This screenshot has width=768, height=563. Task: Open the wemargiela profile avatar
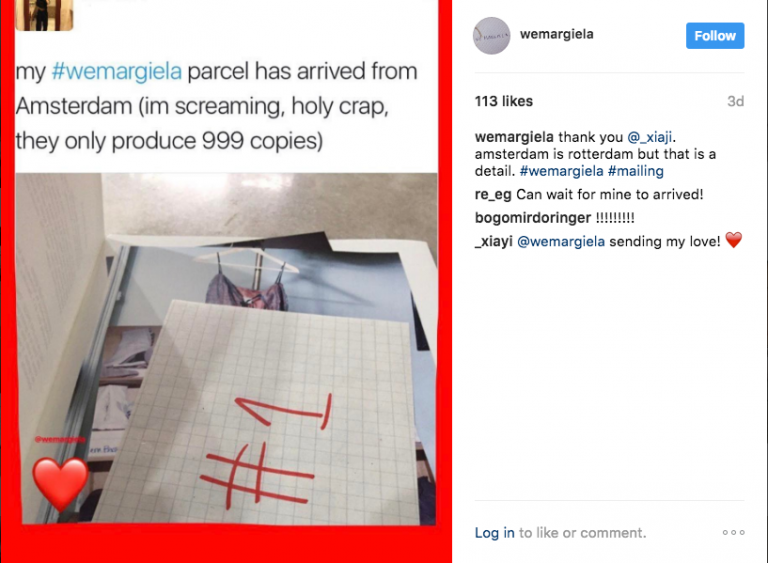click(491, 36)
